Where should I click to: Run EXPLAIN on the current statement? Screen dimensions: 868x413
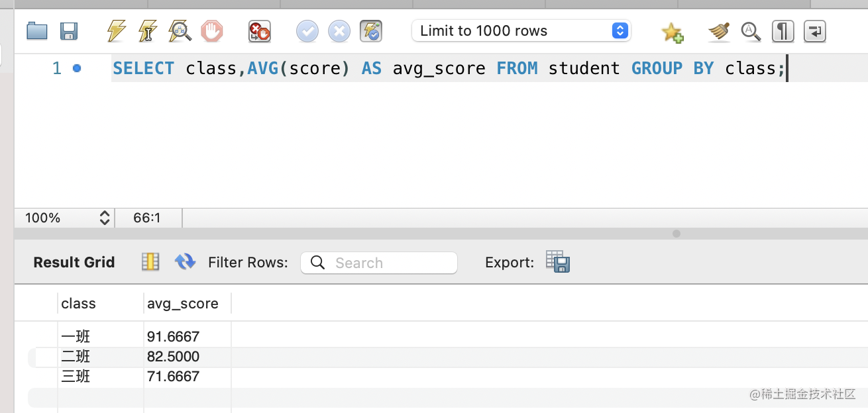coord(180,31)
